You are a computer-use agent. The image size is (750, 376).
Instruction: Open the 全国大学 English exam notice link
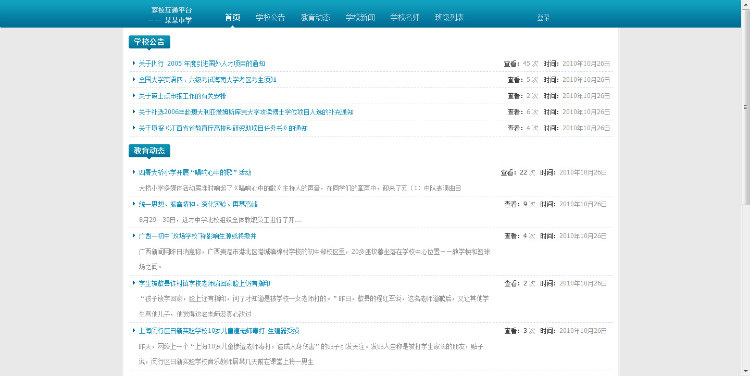[x=207, y=80]
